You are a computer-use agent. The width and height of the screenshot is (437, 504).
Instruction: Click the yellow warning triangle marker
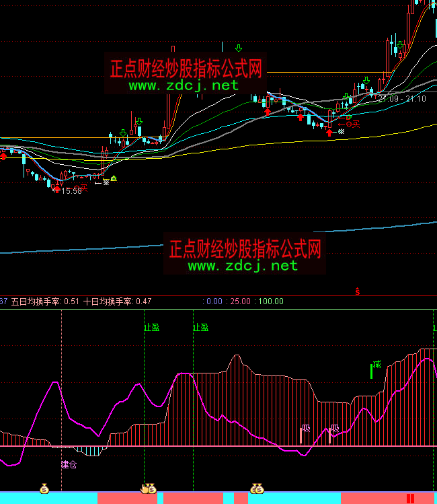114,178
